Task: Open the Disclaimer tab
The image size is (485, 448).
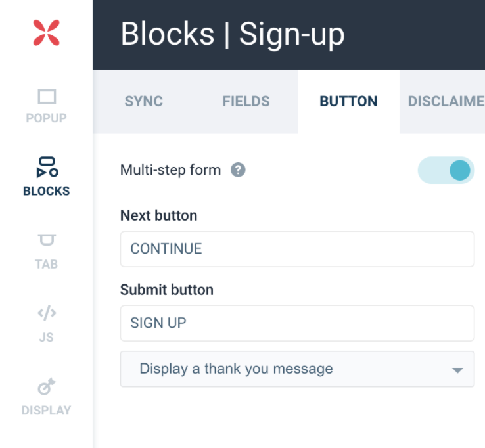Action: click(x=446, y=102)
